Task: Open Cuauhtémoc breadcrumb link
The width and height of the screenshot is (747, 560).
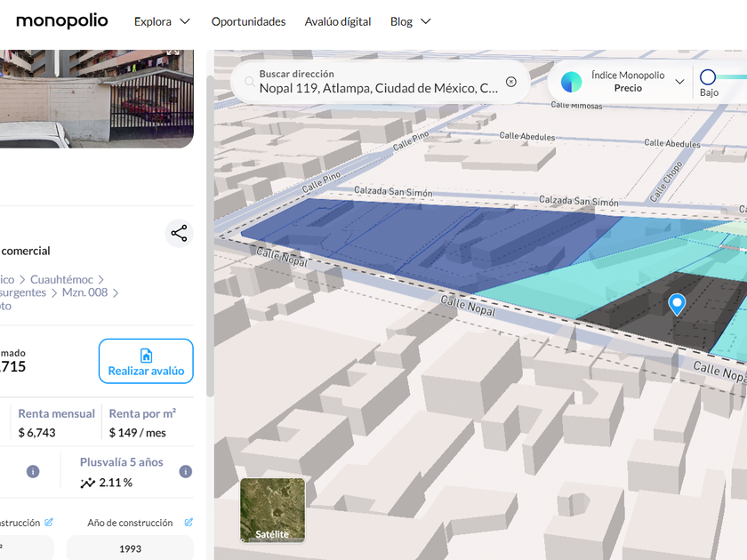Action: pos(61,279)
